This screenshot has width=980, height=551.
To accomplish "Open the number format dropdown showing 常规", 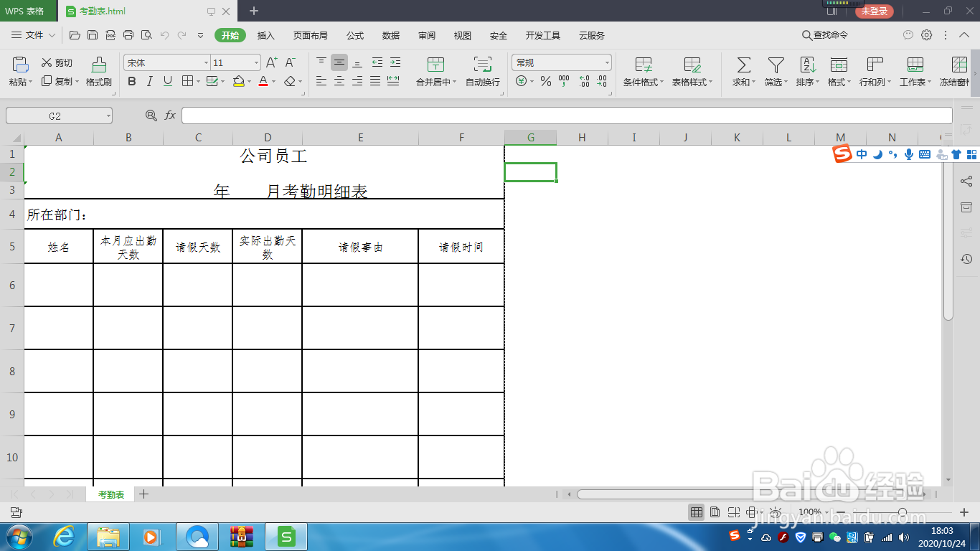I will [x=562, y=62].
